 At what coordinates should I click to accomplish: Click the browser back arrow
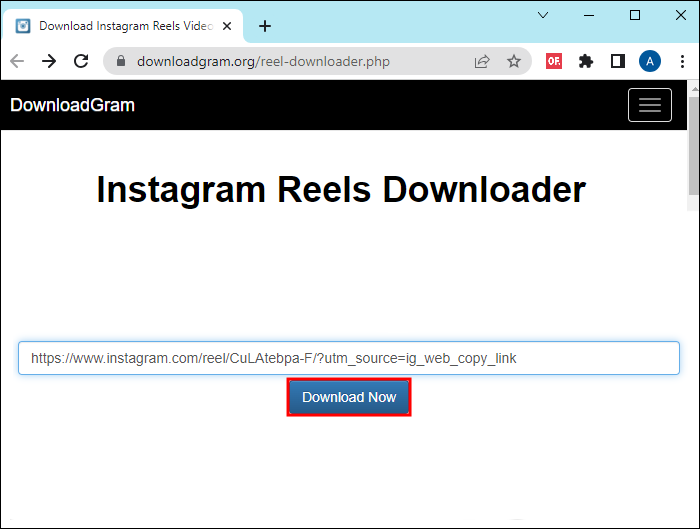[17, 61]
